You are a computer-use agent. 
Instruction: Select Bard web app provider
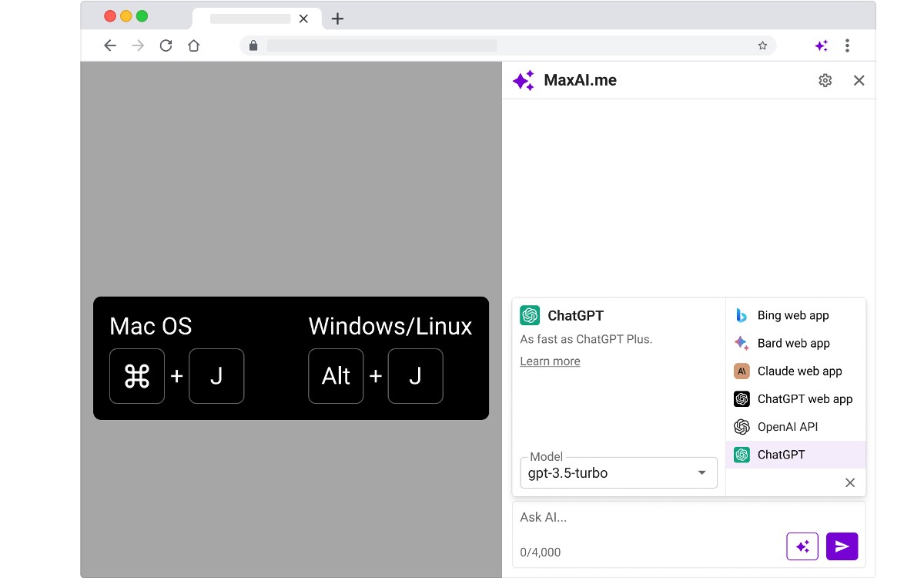[793, 343]
